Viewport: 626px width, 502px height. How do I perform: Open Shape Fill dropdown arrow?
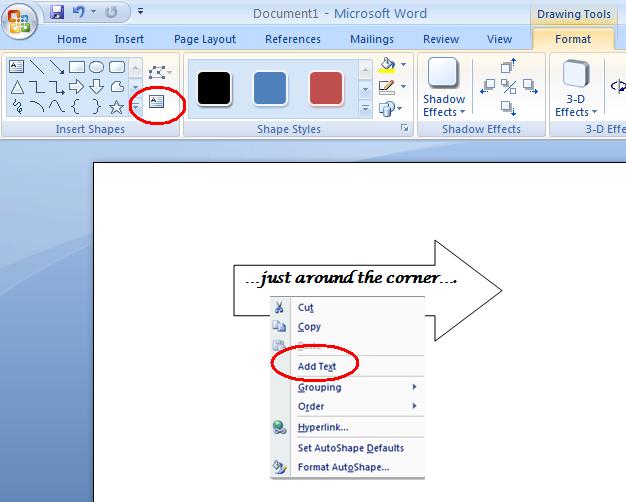pos(404,65)
